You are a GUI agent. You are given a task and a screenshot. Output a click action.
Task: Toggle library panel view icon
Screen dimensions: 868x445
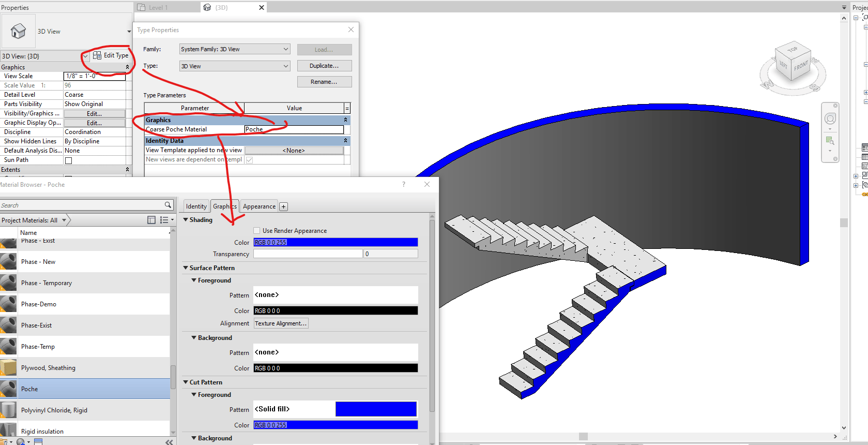tap(151, 220)
